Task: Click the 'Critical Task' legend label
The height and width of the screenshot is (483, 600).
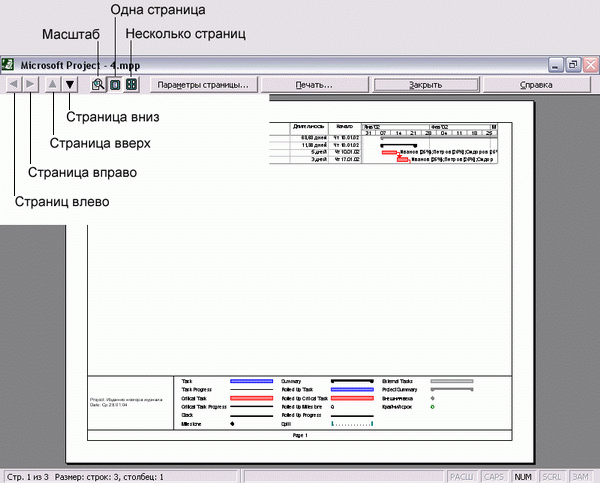Action: coord(194,398)
